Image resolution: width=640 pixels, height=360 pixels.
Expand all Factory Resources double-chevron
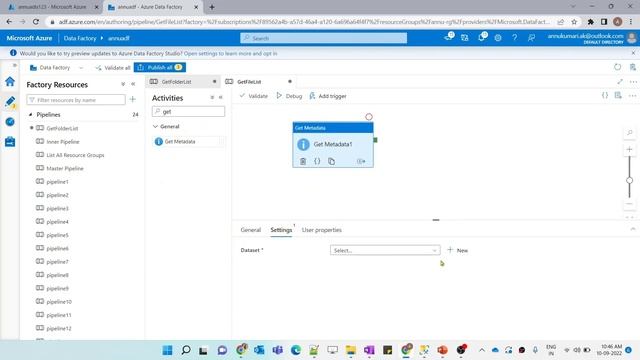tap(123, 84)
